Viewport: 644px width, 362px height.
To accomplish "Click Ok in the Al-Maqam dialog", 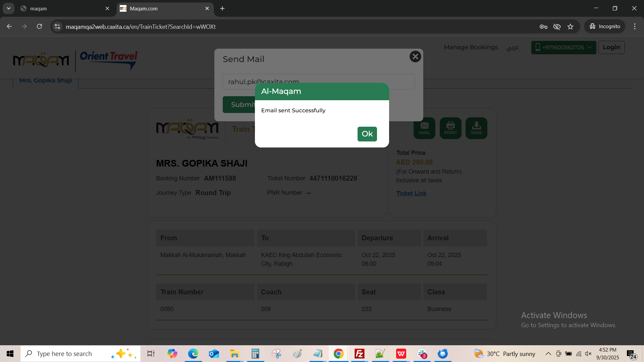I will coord(367,134).
